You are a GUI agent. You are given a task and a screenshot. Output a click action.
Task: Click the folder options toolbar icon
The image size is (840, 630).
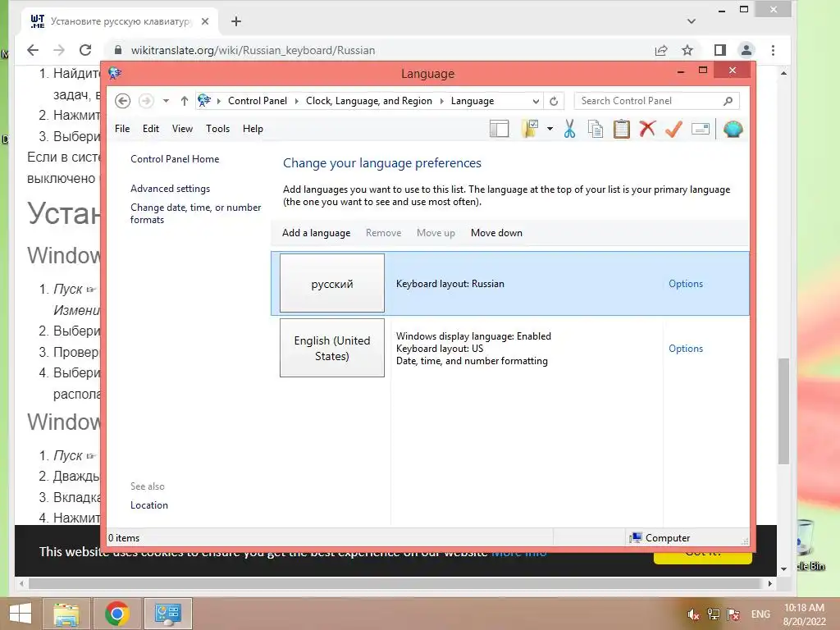[x=529, y=129]
